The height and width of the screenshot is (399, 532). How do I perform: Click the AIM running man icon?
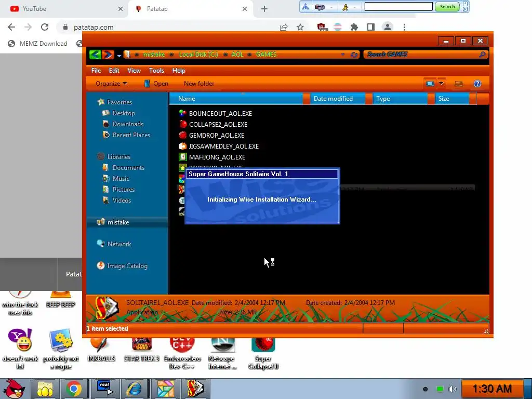pyautogui.click(x=345, y=7)
